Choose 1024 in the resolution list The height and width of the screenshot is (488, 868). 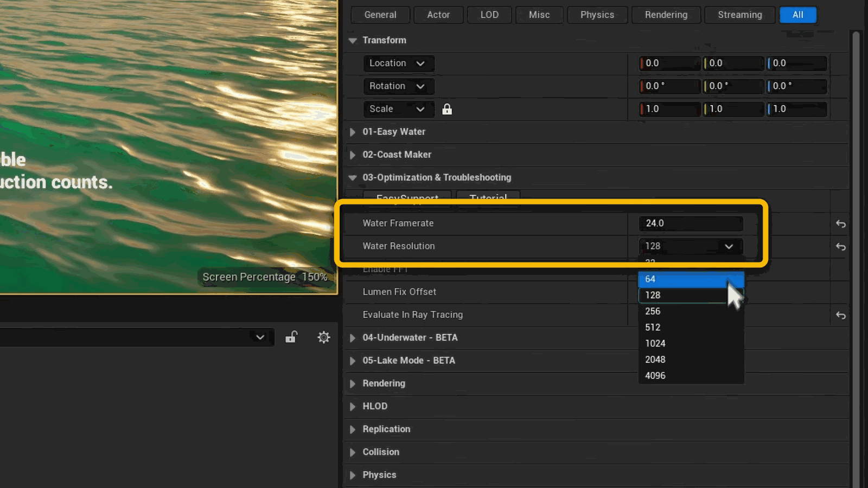[691, 343]
